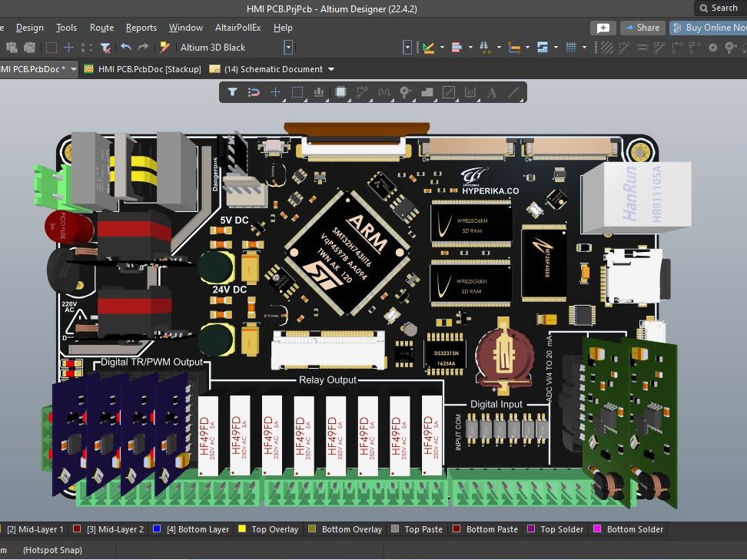Viewport: 747px width, 560px height.
Task: Click the Clear Filter funnel icon
Action: [105, 47]
